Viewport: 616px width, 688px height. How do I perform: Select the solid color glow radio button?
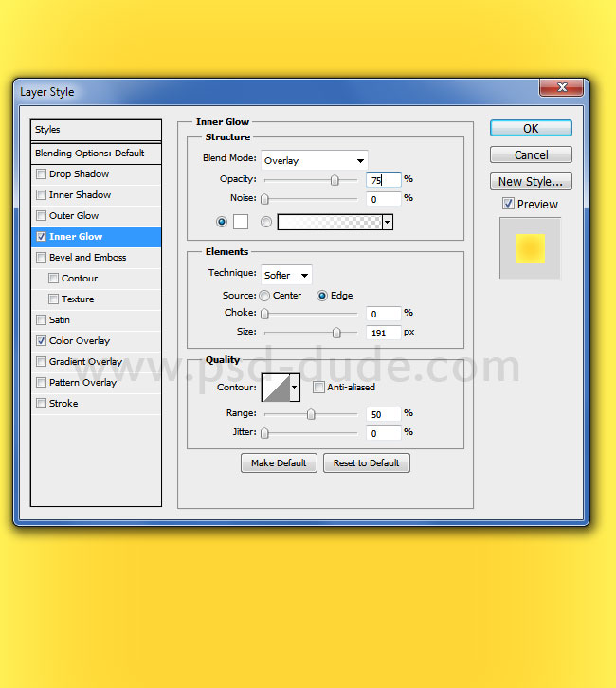pyautogui.click(x=222, y=222)
